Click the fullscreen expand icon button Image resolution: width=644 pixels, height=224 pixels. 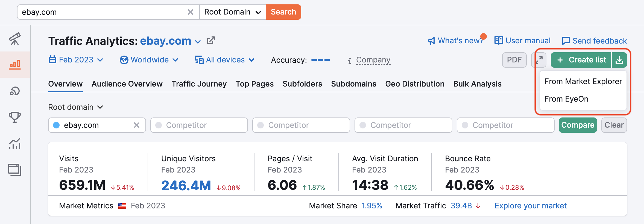pos(539,60)
